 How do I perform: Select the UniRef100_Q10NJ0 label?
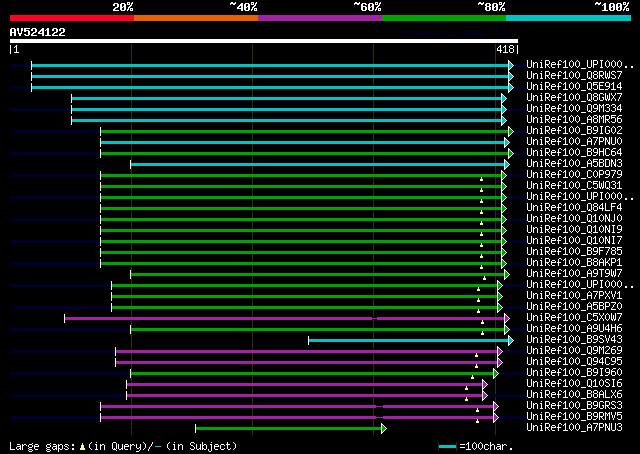tap(574, 219)
